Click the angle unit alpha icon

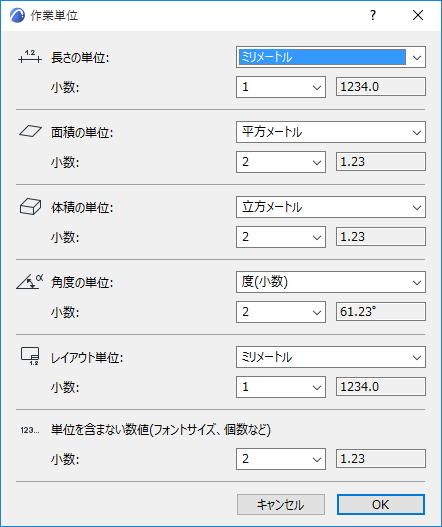pyautogui.click(x=30, y=281)
